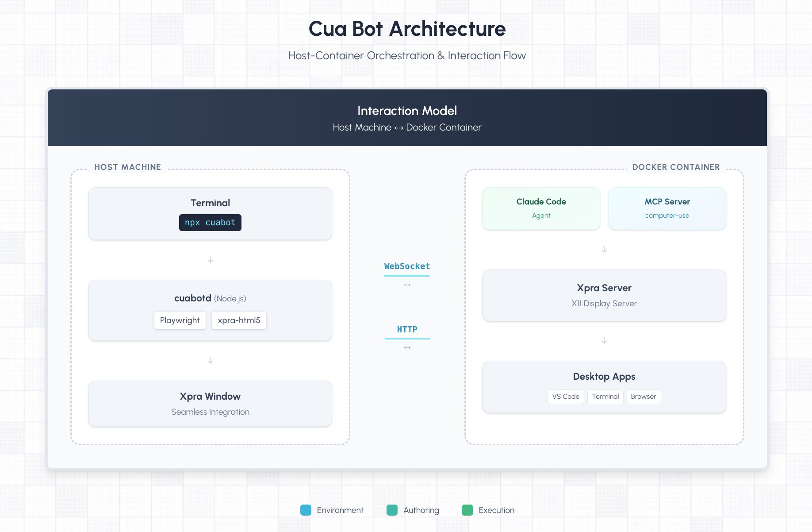Click the teal Authoring legend swatch
The image size is (812, 532).
[x=392, y=510]
